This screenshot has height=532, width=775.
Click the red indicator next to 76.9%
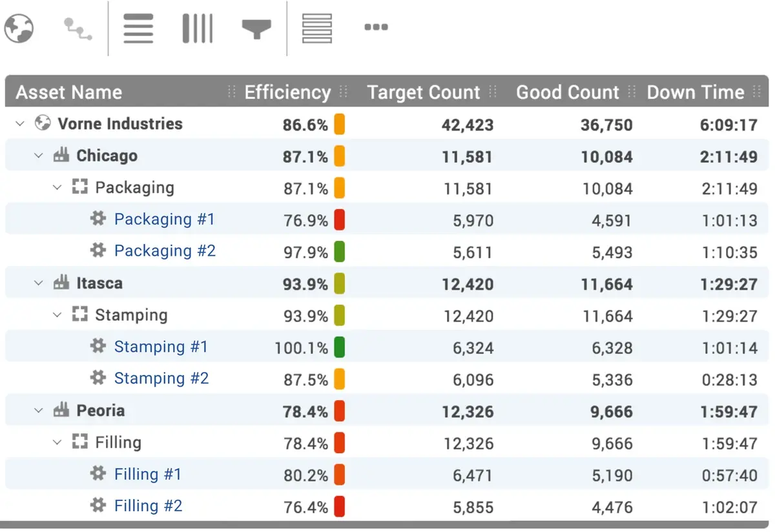click(339, 220)
